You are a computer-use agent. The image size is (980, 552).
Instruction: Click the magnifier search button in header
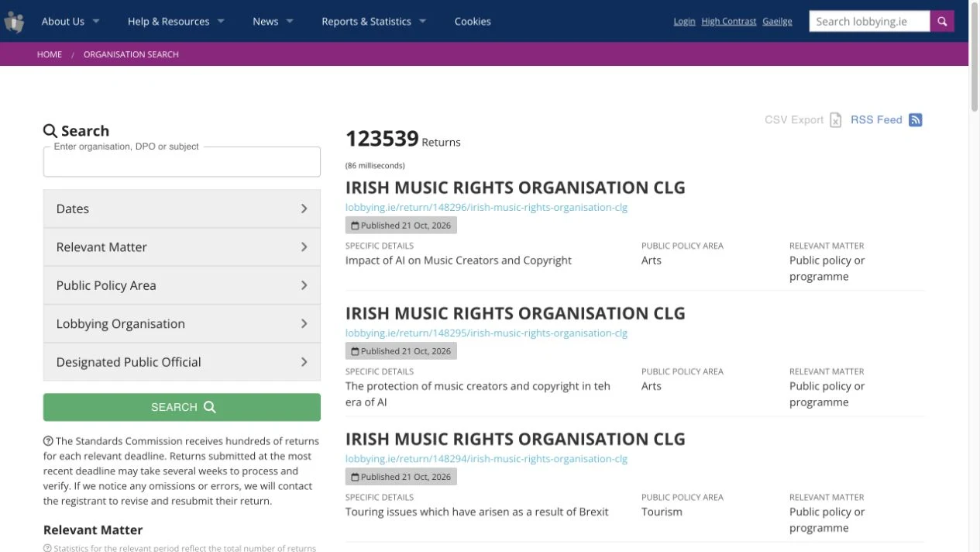pyautogui.click(x=942, y=22)
